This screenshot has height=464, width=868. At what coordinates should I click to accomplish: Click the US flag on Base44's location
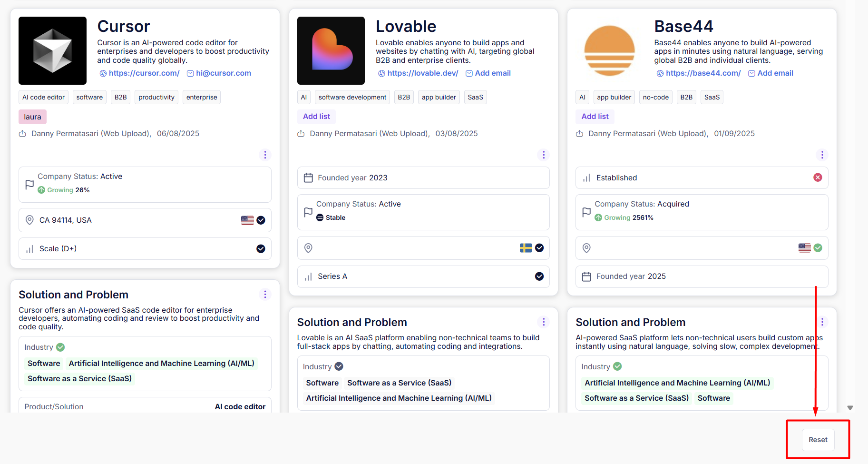click(805, 248)
